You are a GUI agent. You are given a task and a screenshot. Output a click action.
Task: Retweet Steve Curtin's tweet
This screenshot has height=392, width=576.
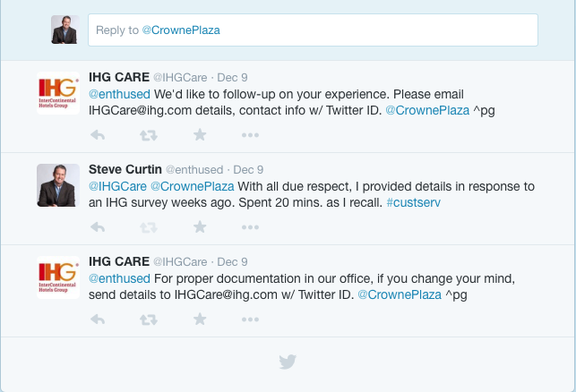point(150,226)
